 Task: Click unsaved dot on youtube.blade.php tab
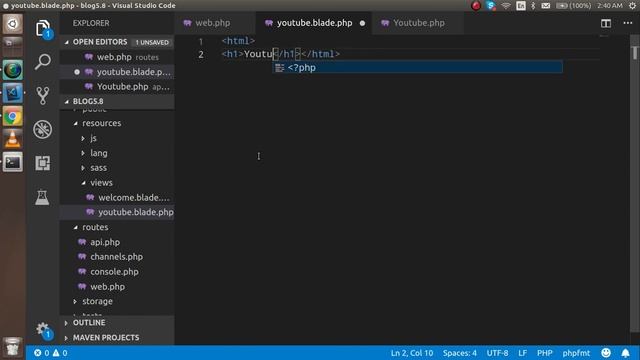362,23
